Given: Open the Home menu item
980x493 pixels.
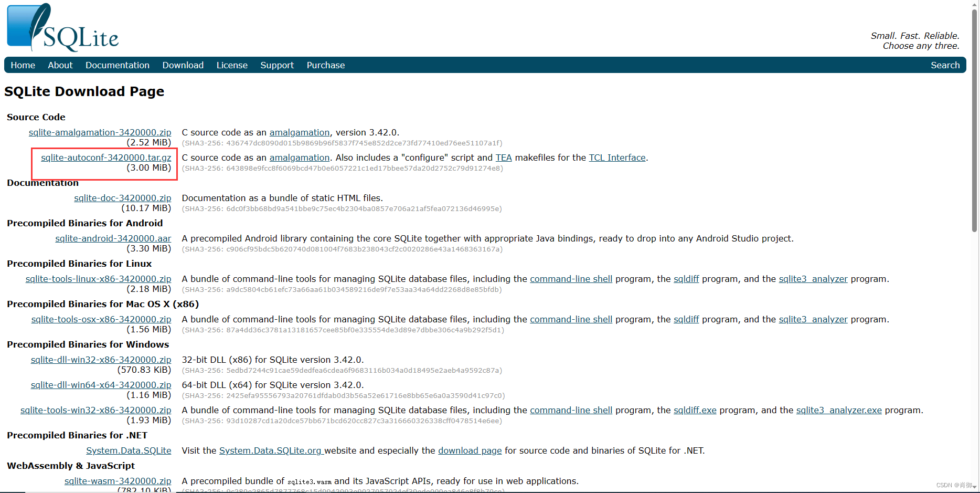Looking at the screenshot, I should [x=23, y=65].
